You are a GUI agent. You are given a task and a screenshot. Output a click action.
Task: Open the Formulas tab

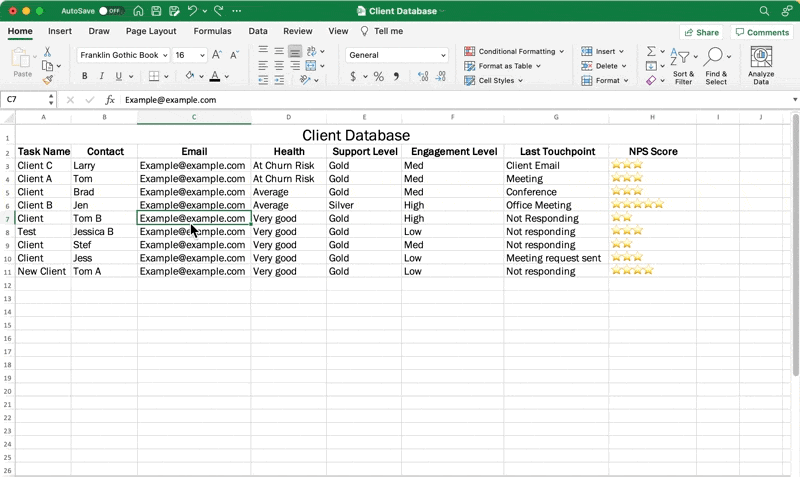pyautogui.click(x=212, y=31)
